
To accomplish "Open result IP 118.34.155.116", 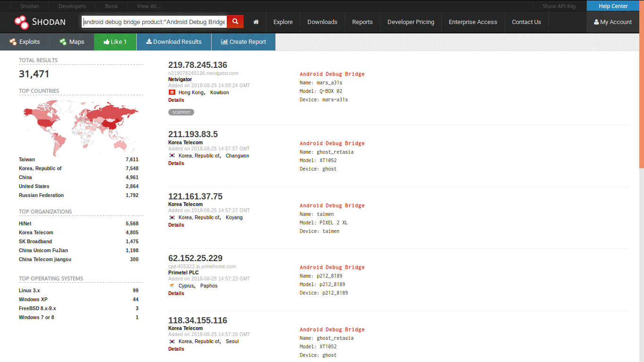I will [198, 321].
